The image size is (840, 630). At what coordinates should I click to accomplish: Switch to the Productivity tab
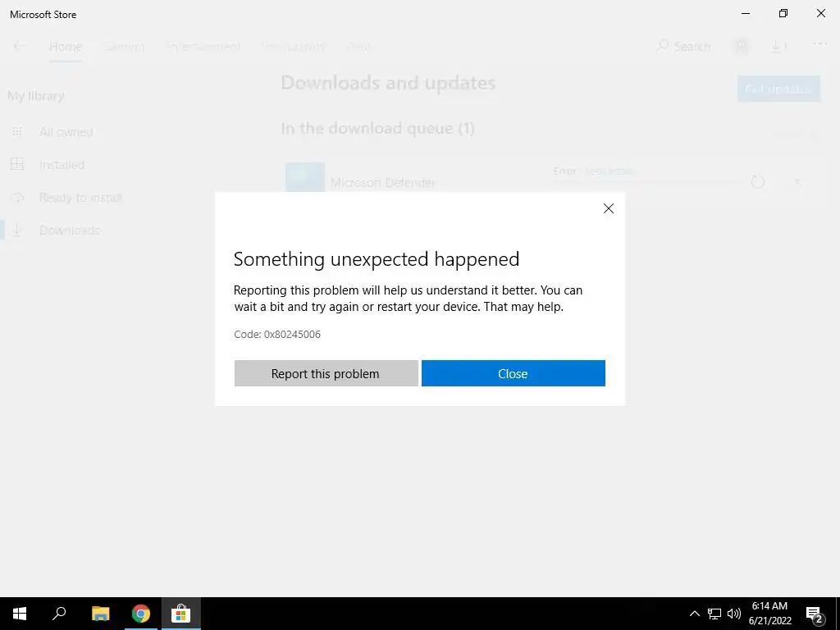point(294,47)
